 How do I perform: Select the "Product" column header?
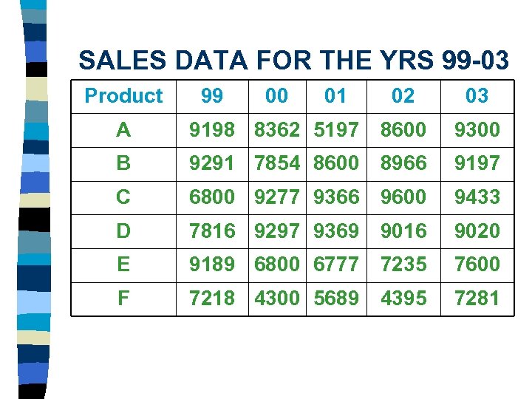pos(123,95)
